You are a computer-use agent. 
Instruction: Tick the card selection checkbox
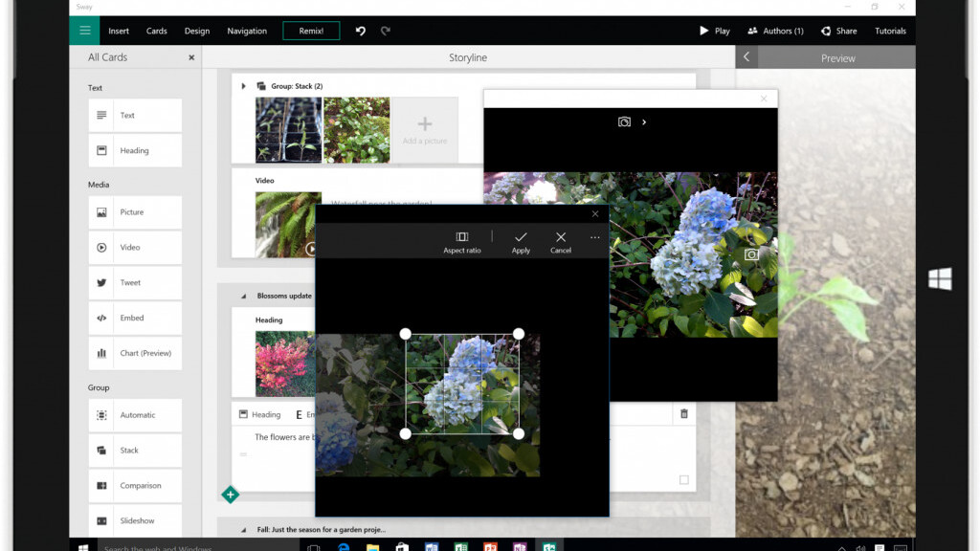point(683,479)
